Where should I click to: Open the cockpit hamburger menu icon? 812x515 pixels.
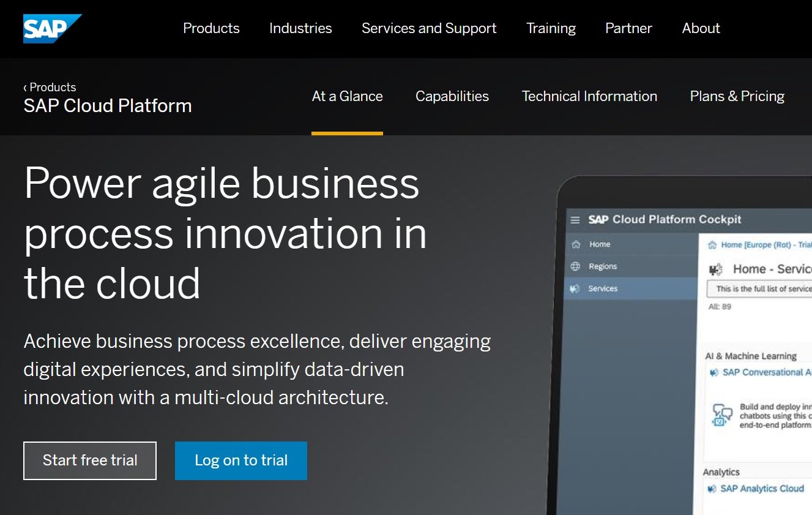pyautogui.click(x=575, y=220)
